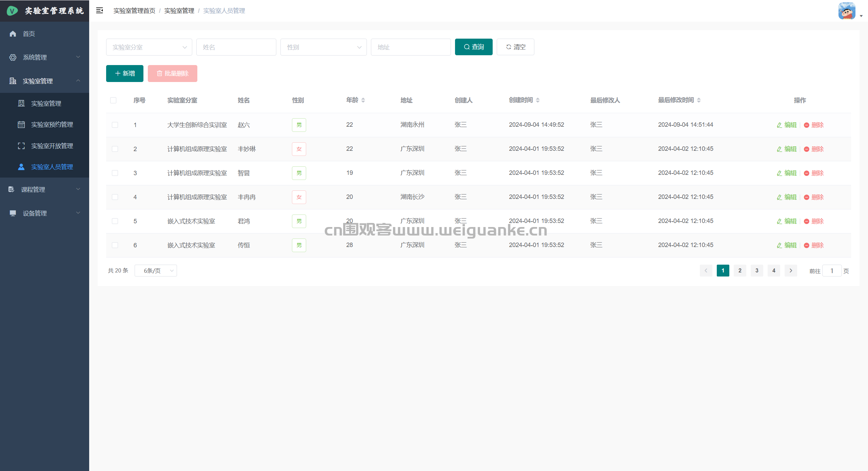
Task: Open the 6条/页 page size dropdown
Action: tap(156, 270)
